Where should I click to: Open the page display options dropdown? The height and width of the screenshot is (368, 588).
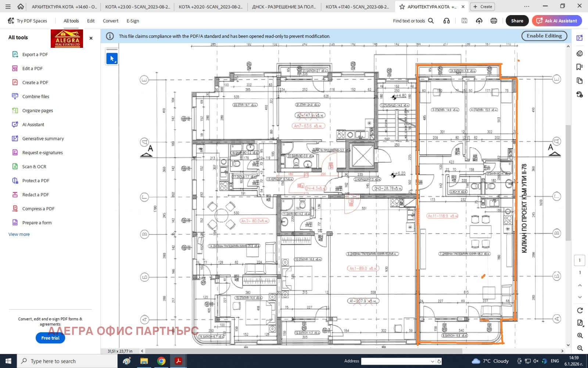pyautogui.click(x=580, y=323)
